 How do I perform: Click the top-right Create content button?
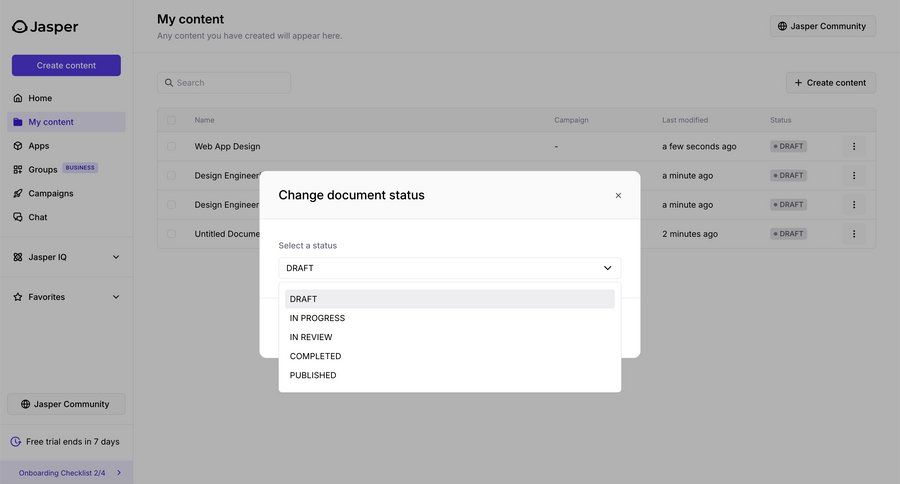click(831, 83)
